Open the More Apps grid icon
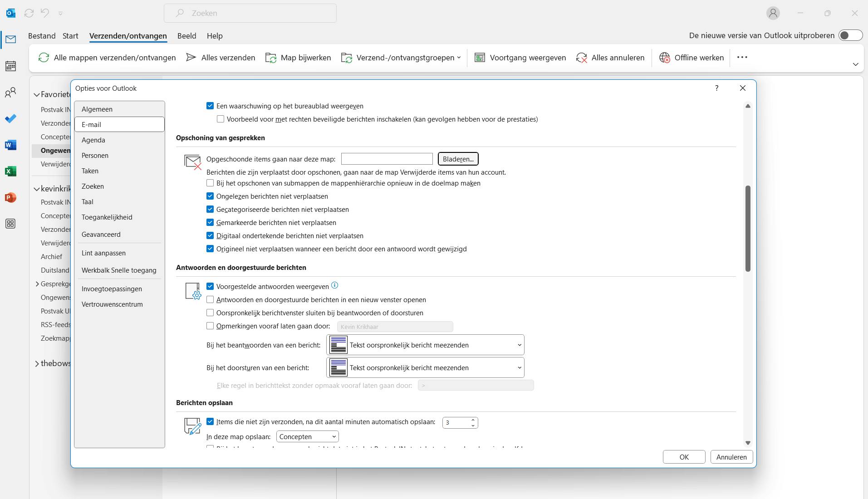This screenshot has height=499, width=868. (x=10, y=224)
